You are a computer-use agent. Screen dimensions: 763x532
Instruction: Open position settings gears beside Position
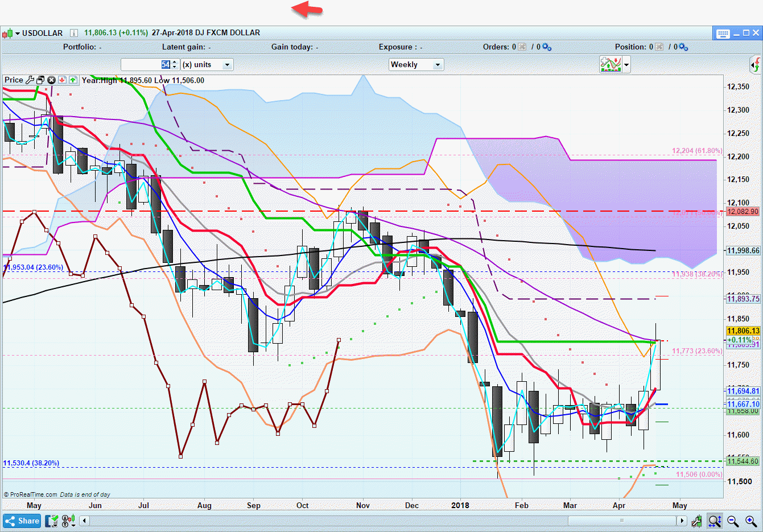[683, 47]
